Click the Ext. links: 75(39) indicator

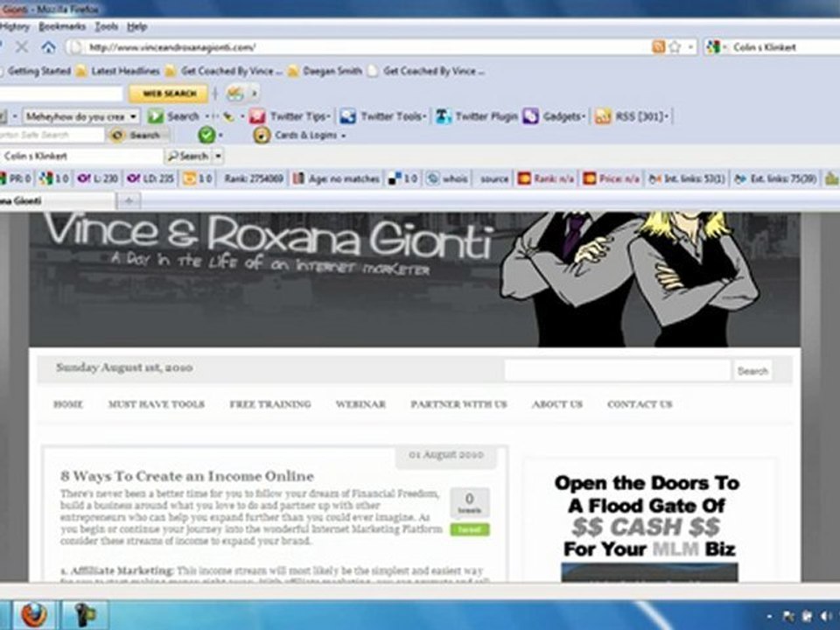(x=776, y=178)
